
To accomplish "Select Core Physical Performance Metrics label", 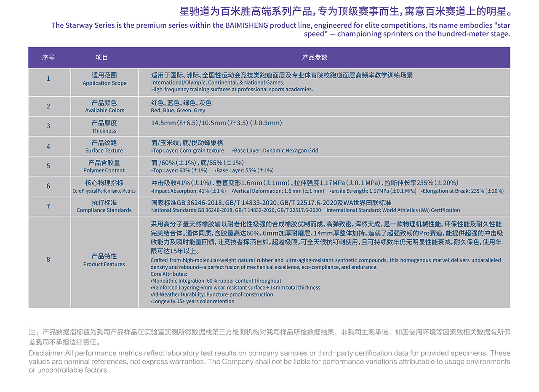I will click(104, 191).
